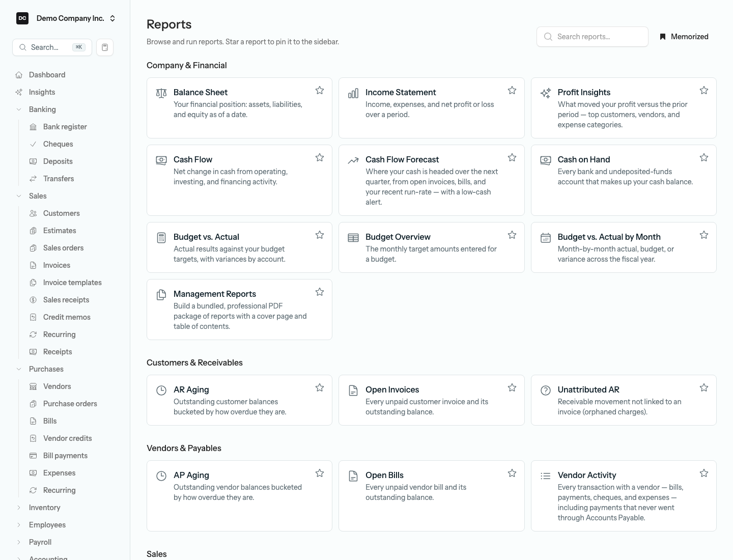
Task: Click the Unattributed AR question mark icon
Action: [x=546, y=390]
